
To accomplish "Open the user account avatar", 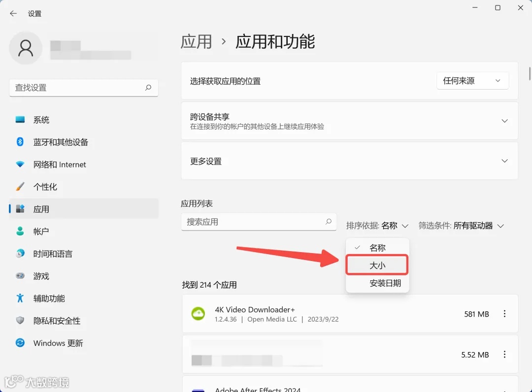I will [x=26, y=48].
